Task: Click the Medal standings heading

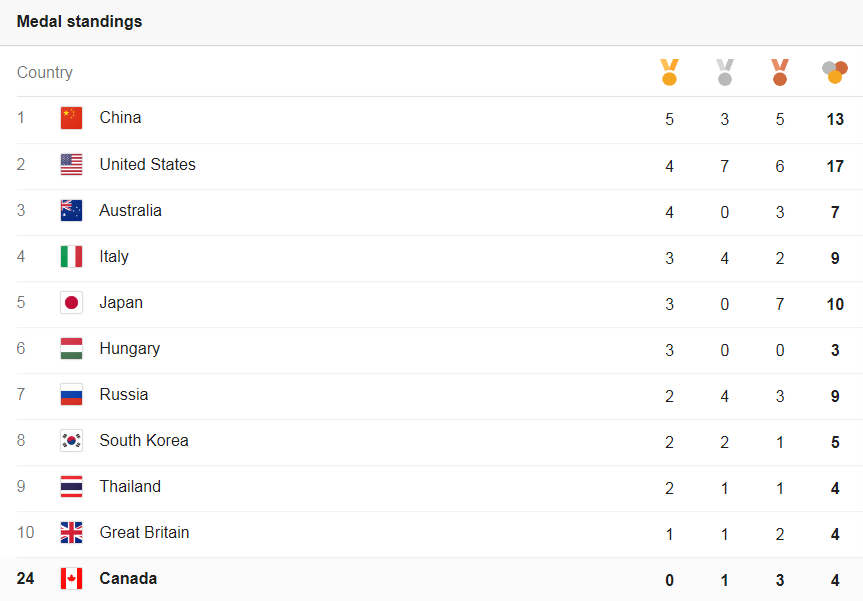Action: [79, 22]
